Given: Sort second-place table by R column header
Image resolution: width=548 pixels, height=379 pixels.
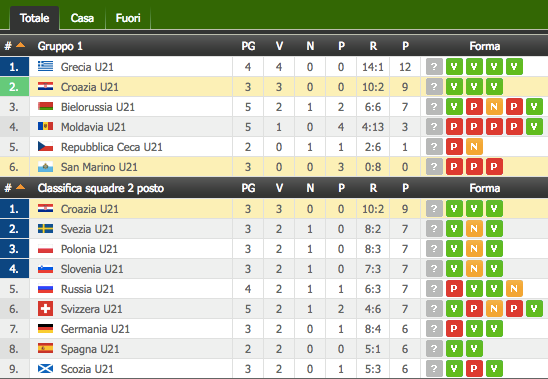Looking at the screenshot, I should pos(373,188).
